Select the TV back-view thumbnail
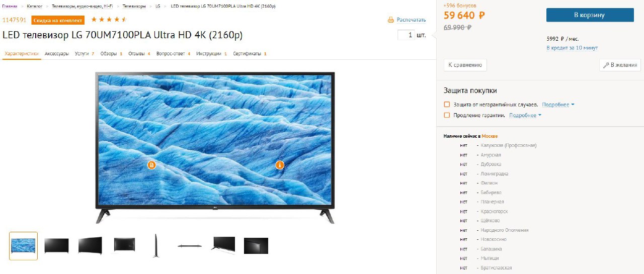Image resolution: width=644 pixels, height=274 pixels. 124,245
